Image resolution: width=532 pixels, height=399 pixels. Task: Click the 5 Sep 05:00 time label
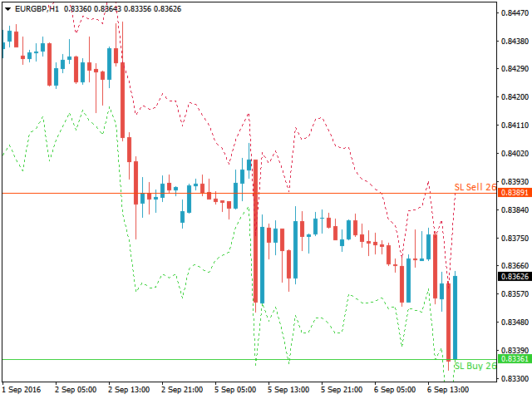[x=235, y=390]
